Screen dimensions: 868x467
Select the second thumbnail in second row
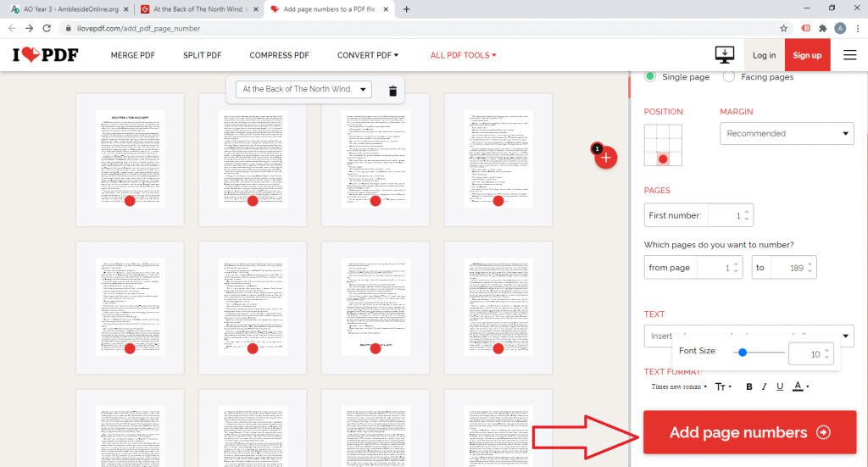(253, 308)
